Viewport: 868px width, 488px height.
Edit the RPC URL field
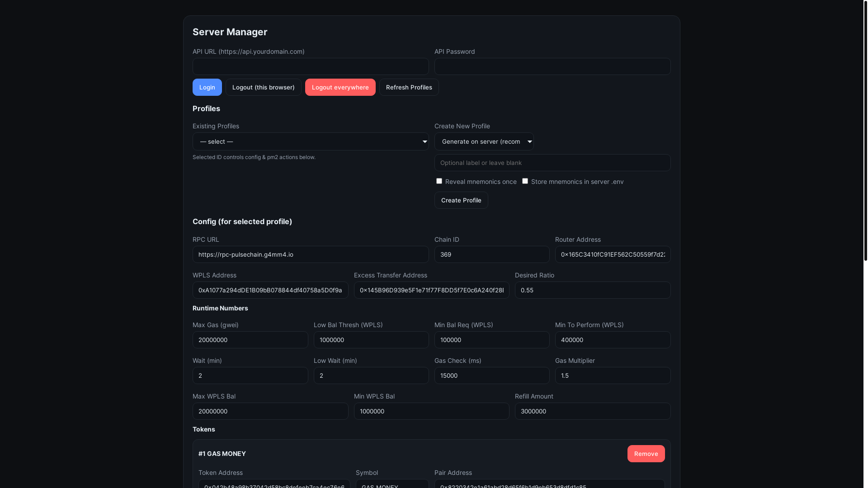pyautogui.click(x=311, y=254)
